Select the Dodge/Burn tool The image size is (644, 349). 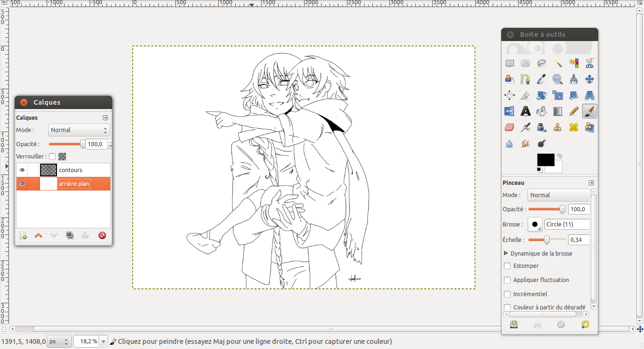542,143
